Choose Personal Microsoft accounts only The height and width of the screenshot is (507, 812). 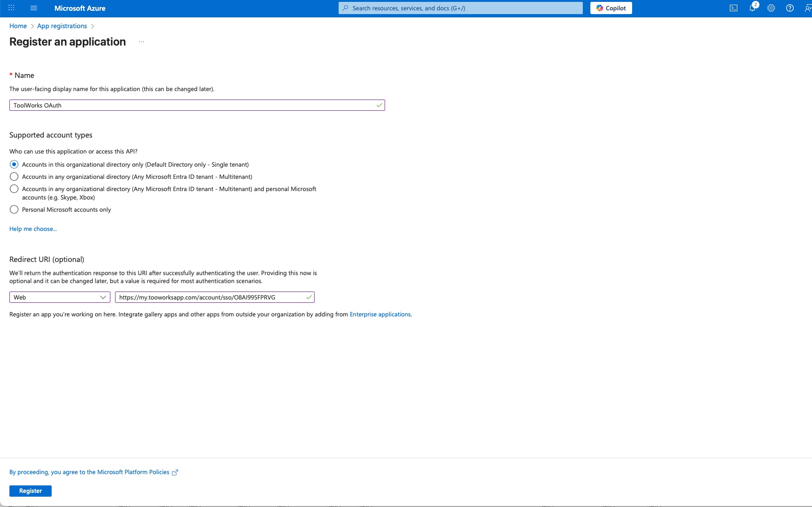[x=14, y=209]
